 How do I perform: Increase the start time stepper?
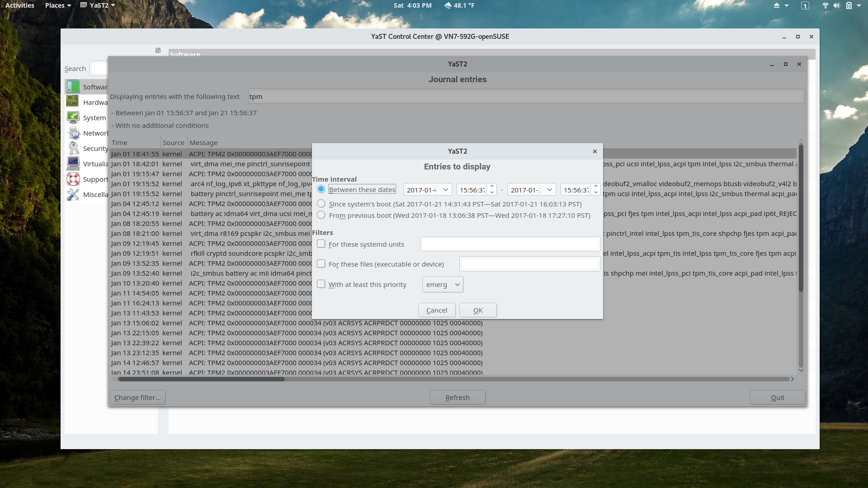pyautogui.click(x=492, y=186)
